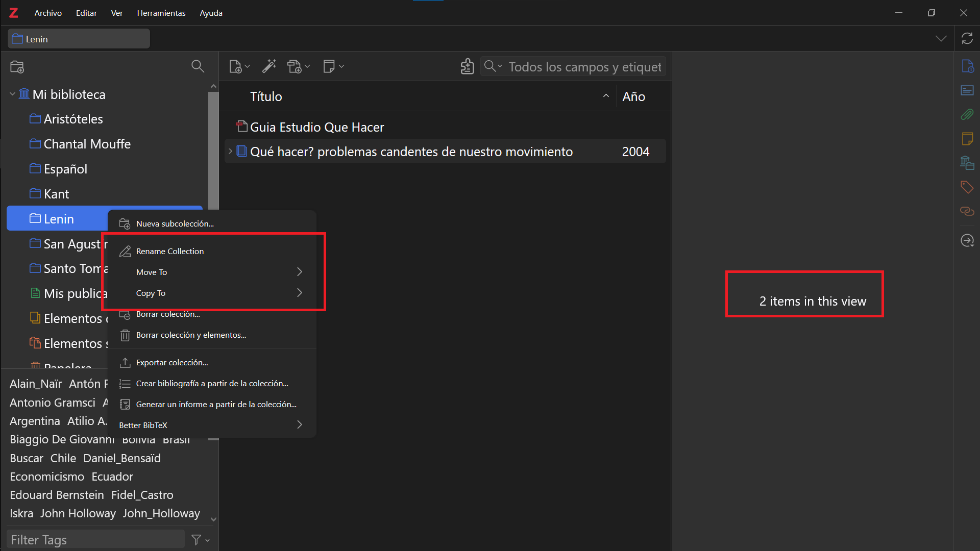Click the sync with zotero.org icon
This screenshot has height=551, width=980.
click(x=967, y=39)
